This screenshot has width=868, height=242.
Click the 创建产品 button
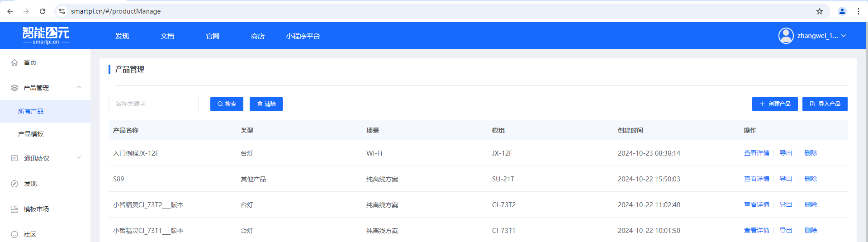pyautogui.click(x=775, y=104)
